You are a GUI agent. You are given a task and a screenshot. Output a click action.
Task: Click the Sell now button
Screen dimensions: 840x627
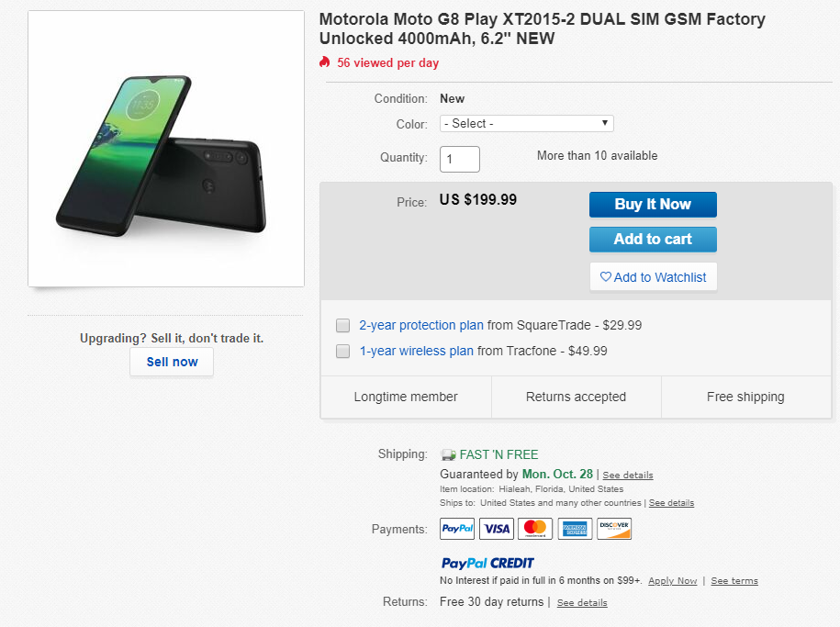(x=171, y=362)
